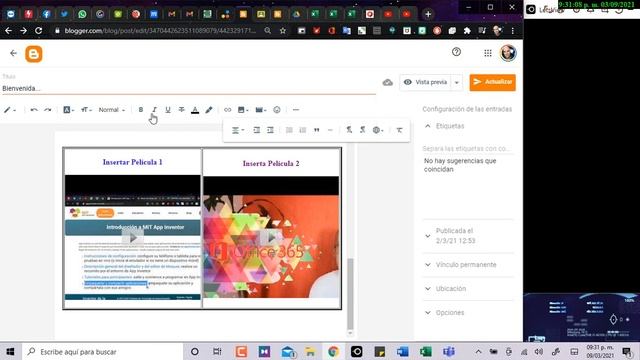Go forward in Chrome browser history
This screenshot has height=360, width=640.
click(x=23, y=31)
